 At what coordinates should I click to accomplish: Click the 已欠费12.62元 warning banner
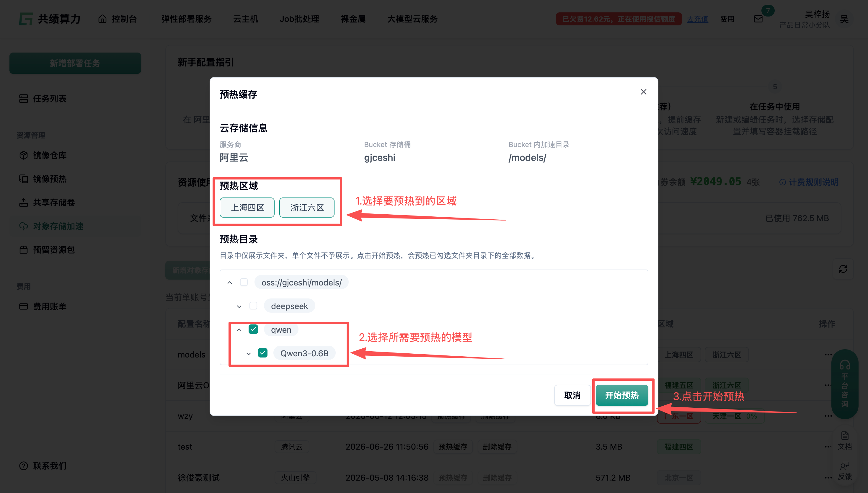coord(619,19)
